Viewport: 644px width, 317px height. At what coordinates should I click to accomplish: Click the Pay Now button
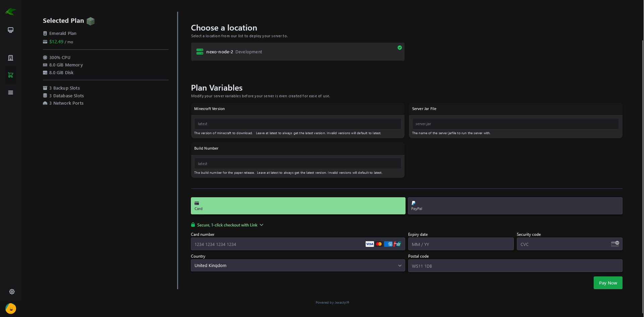pos(608,283)
